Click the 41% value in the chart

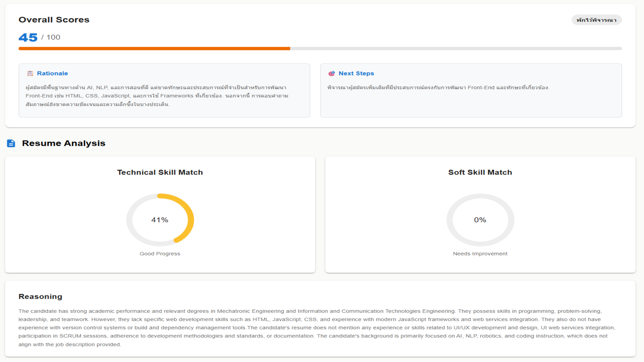click(160, 220)
